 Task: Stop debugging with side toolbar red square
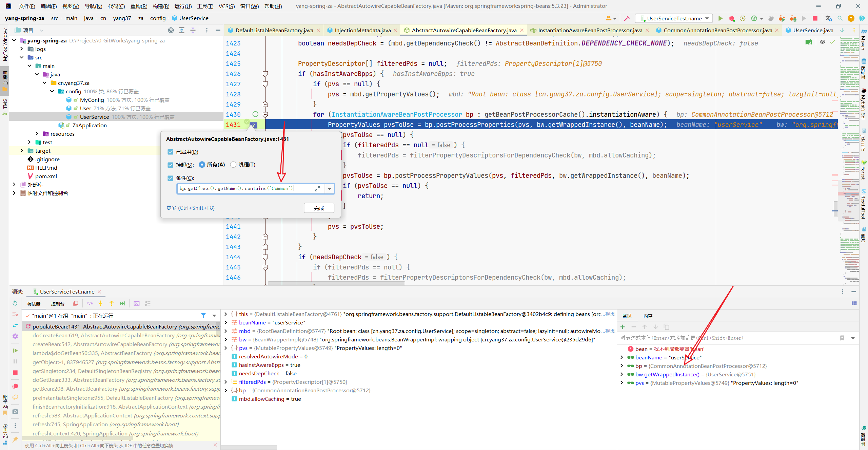pos(15,373)
